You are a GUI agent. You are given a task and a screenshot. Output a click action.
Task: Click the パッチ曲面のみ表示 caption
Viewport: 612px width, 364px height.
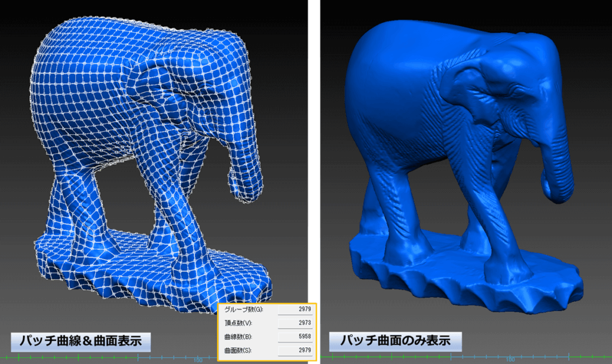pyautogui.click(x=396, y=341)
